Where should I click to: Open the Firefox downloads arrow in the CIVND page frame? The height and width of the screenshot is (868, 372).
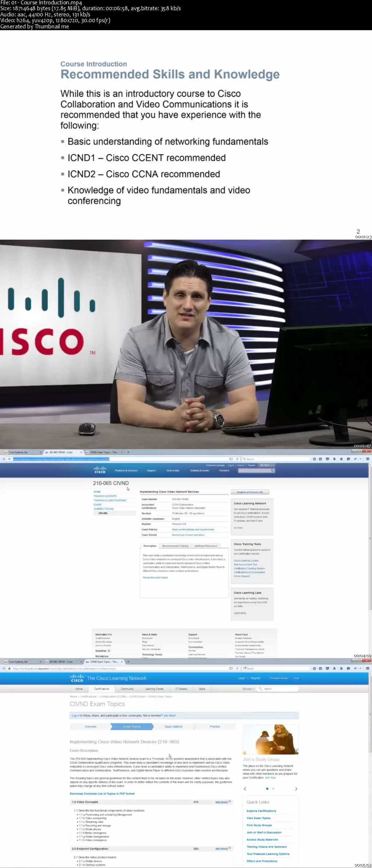coord(334,459)
